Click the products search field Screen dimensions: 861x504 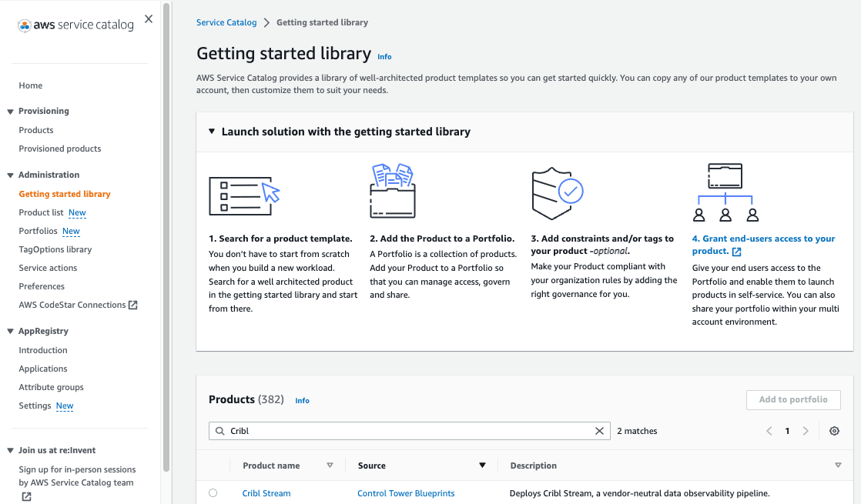click(x=408, y=431)
